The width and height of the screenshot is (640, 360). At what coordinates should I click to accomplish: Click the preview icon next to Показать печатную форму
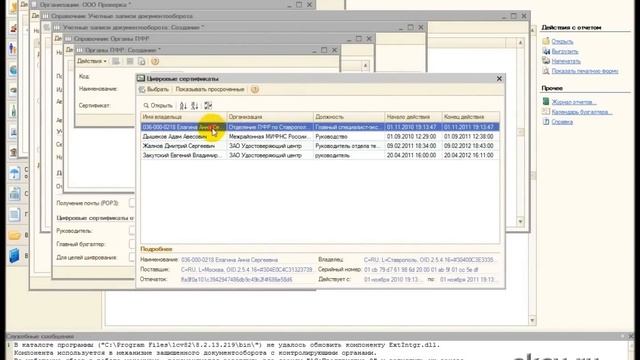click(546, 71)
